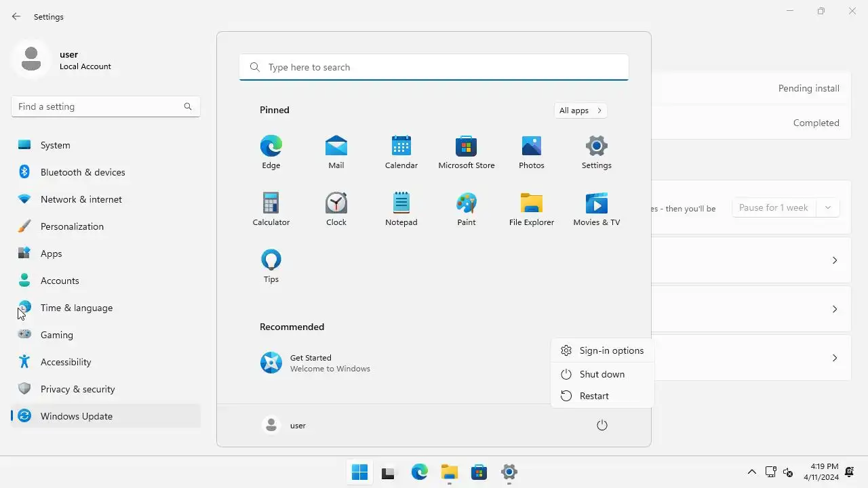This screenshot has height=488, width=868.
Task: Focus the Start menu search box
Action: [x=434, y=67]
